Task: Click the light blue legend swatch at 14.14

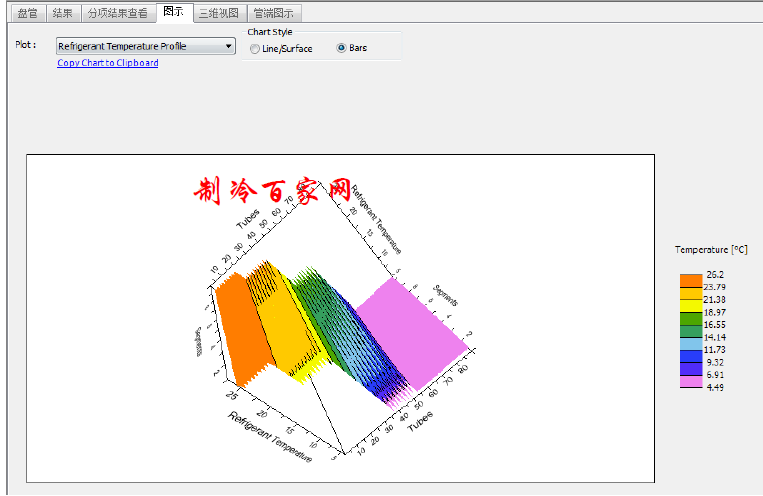Action: pos(690,340)
